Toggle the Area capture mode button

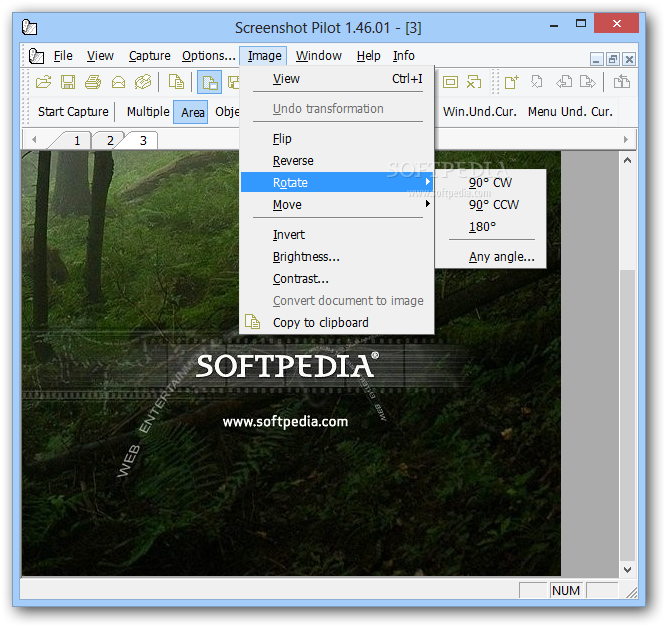191,112
